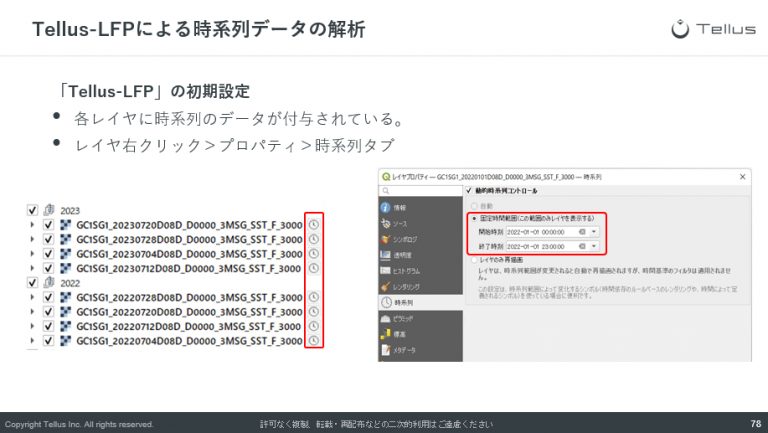Switch to the 時系列 tab
This screenshot has height=433, width=768.
click(x=421, y=303)
